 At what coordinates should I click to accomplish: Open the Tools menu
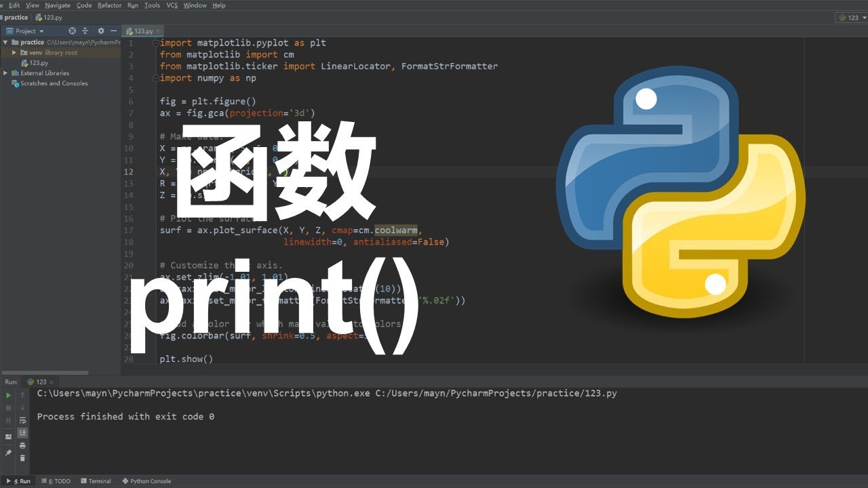[x=153, y=5]
